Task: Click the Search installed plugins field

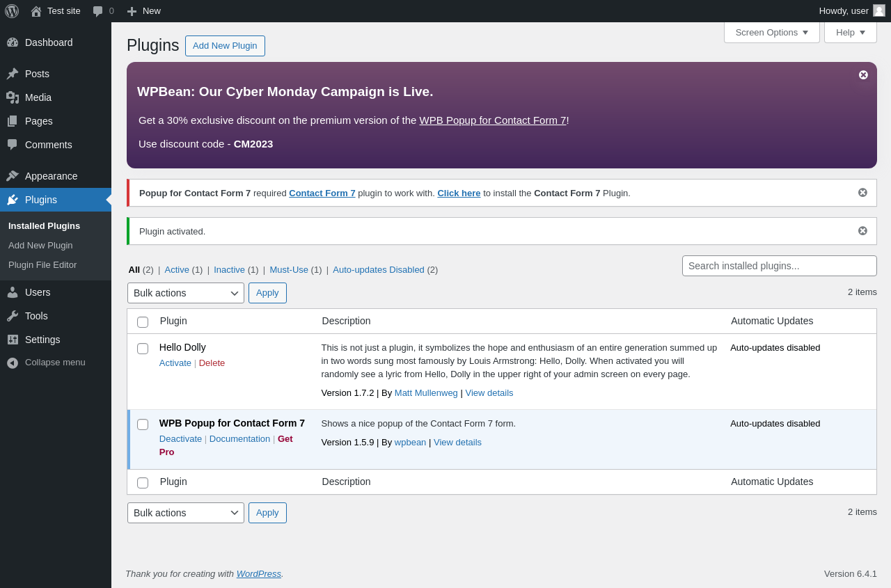Action: point(779,266)
